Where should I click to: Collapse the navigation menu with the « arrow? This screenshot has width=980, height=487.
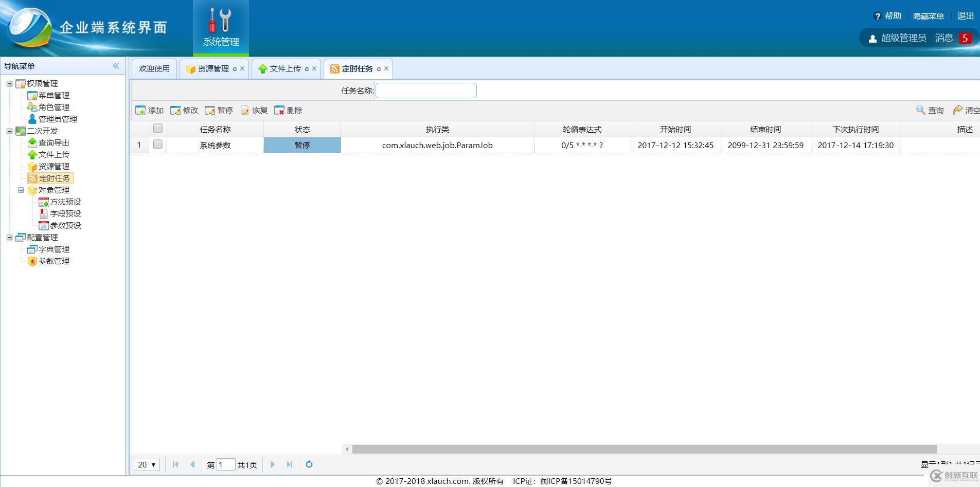(x=116, y=66)
